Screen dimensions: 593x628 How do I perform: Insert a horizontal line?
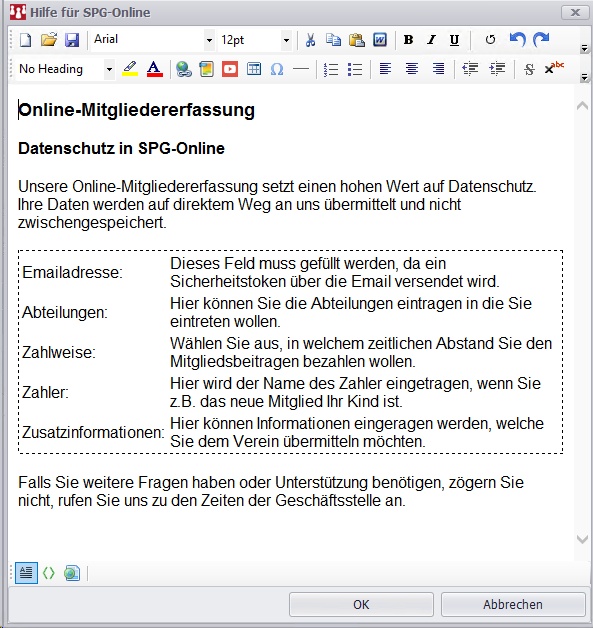click(x=301, y=69)
